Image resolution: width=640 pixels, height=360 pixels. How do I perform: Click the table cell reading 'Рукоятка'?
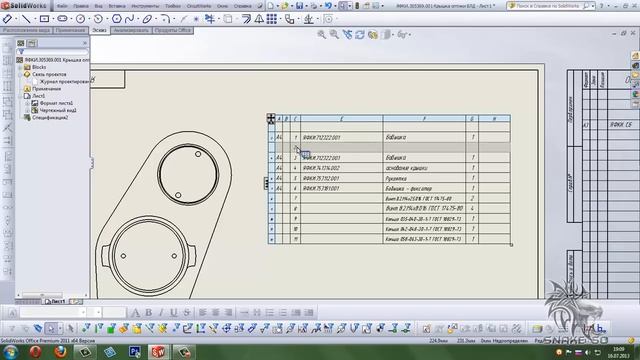point(424,178)
